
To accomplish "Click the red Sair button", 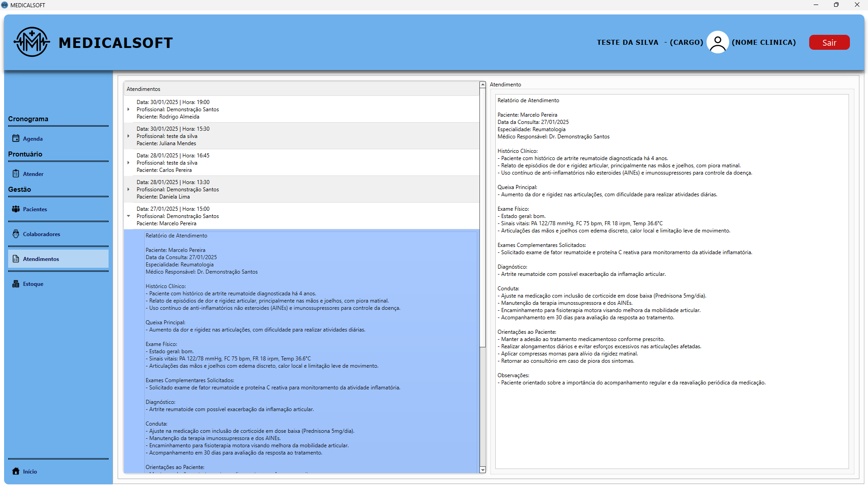I will pyautogui.click(x=829, y=42).
